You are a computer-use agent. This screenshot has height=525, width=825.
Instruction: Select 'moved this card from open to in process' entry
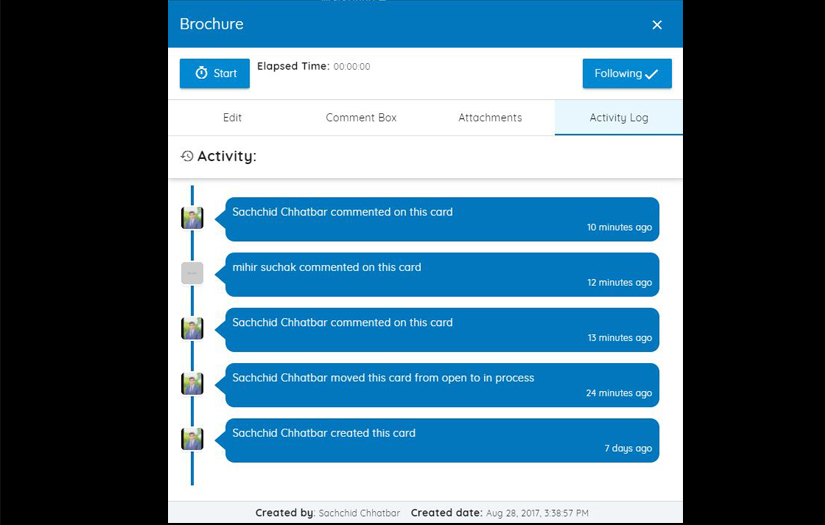(442, 385)
